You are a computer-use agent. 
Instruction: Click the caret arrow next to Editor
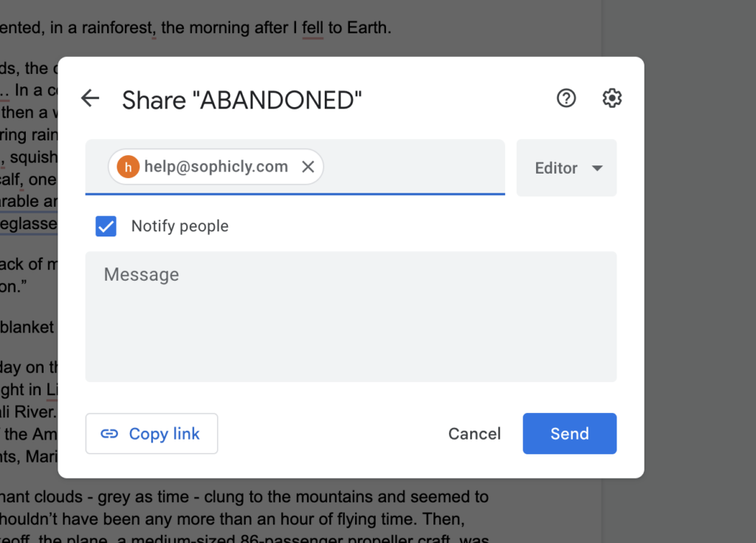click(x=597, y=168)
